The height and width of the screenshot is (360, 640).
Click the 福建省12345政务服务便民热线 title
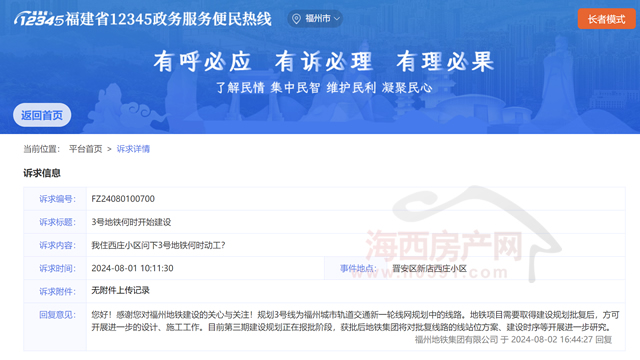pyautogui.click(x=168, y=19)
